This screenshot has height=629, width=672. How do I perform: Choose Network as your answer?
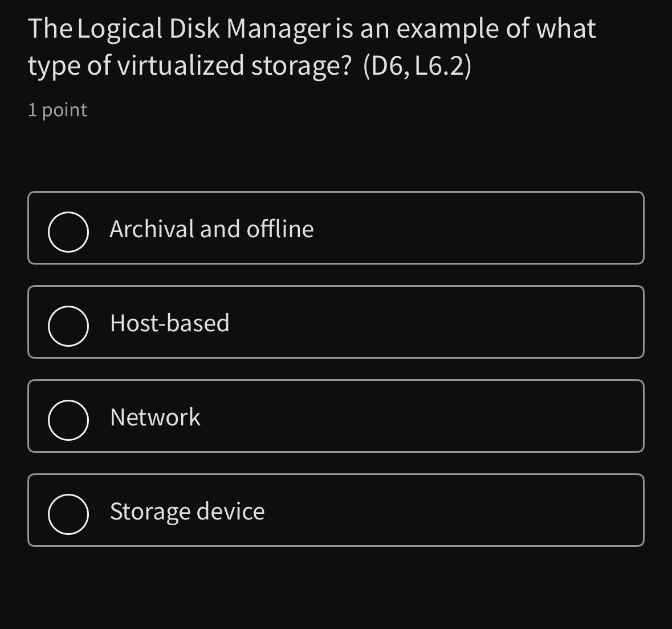(x=155, y=417)
